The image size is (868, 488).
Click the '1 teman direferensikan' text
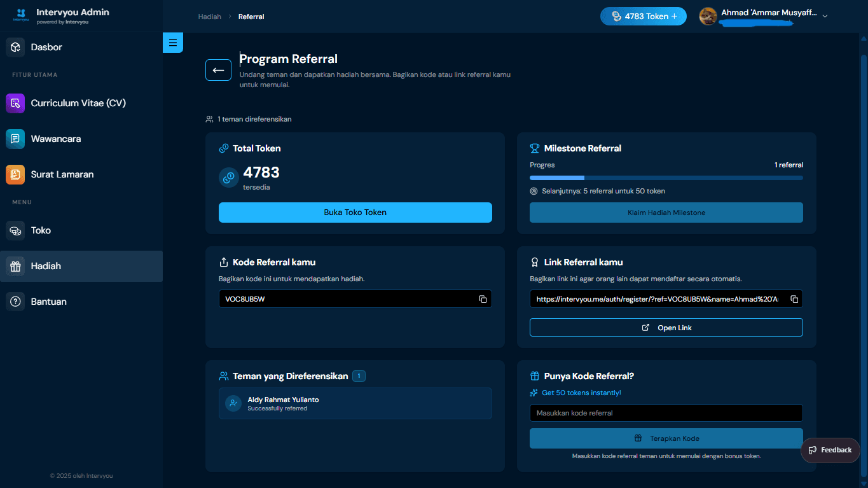pos(254,119)
